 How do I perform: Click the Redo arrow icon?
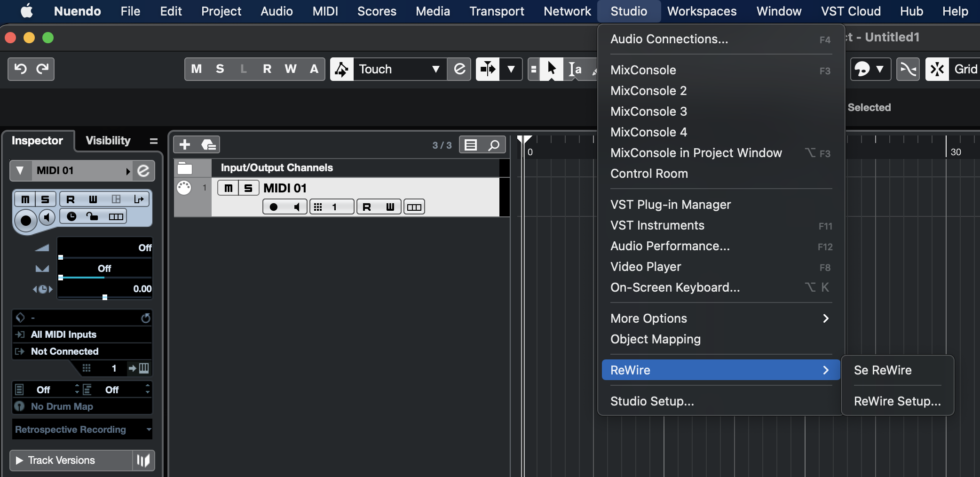pos(43,69)
